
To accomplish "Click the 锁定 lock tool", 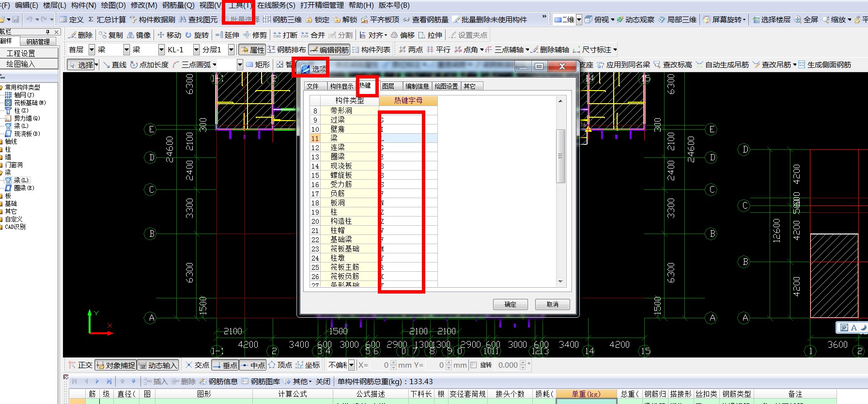I will 317,20.
